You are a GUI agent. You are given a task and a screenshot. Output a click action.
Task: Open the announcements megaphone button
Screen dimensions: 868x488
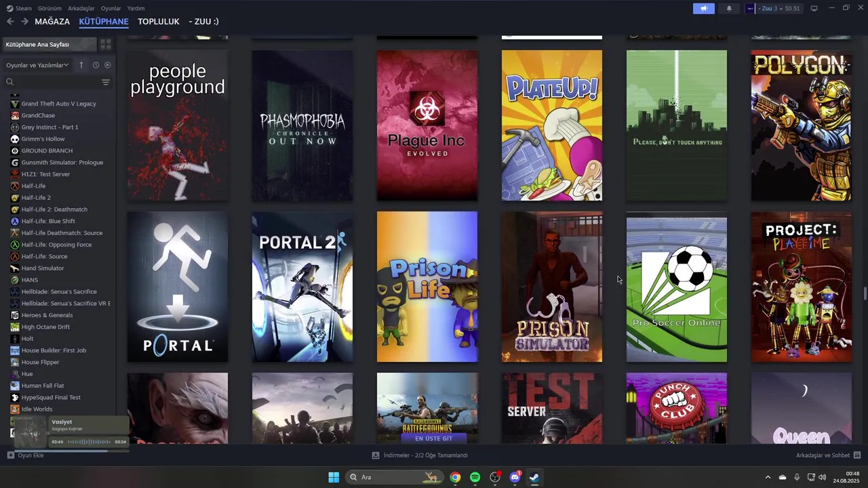[703, 8]
